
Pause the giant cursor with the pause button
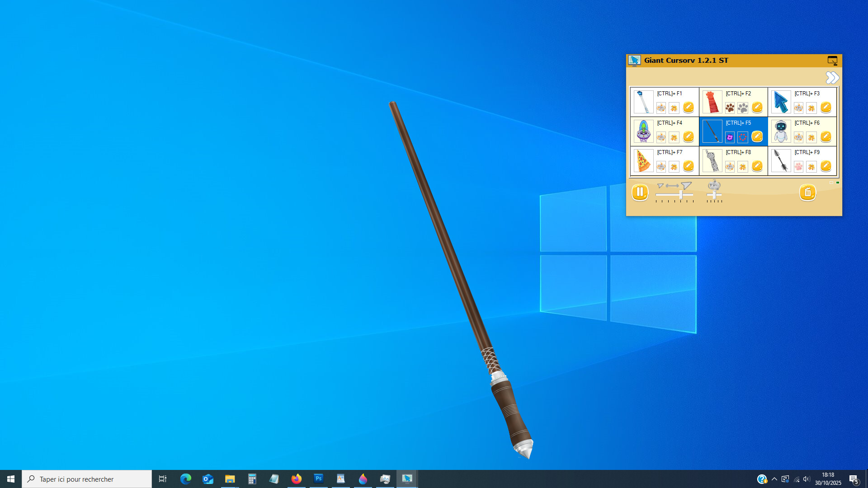pyautogui.click(x=640, y=192)
